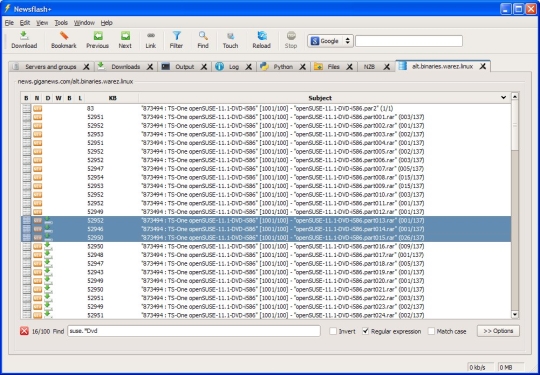Switch to the Files tab
The height and width of the screenshot is (375, 540).
tap(333, 67)
